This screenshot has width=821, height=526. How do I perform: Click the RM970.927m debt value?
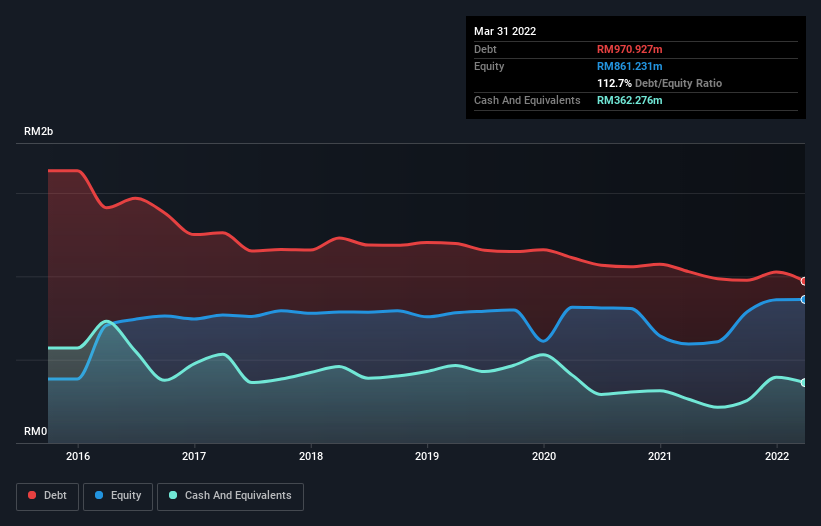point(630,49)
